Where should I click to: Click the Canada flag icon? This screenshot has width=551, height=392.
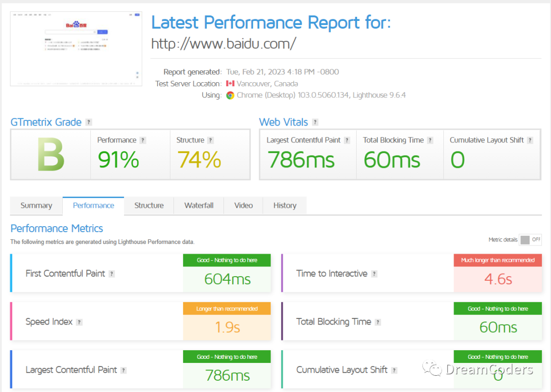click(x=230, y=84)
